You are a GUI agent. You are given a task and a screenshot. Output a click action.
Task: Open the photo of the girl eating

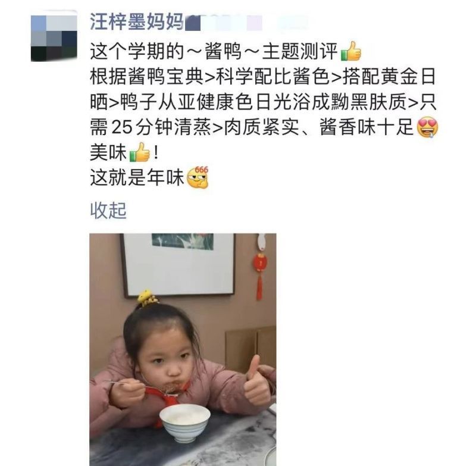[183, 349]
